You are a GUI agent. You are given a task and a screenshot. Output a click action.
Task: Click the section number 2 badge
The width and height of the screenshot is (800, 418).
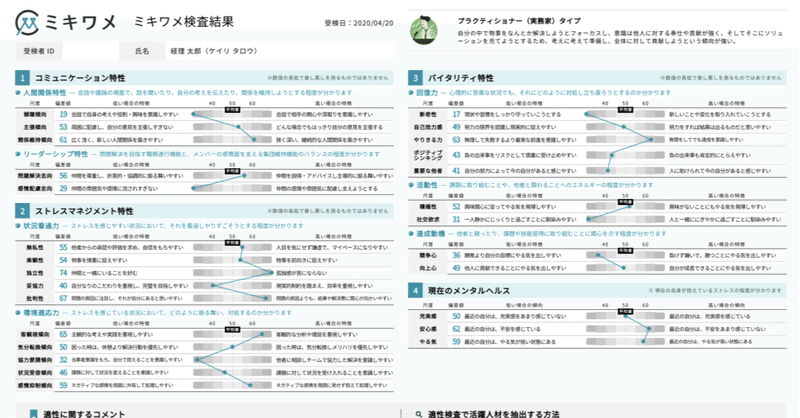[22, 211]
